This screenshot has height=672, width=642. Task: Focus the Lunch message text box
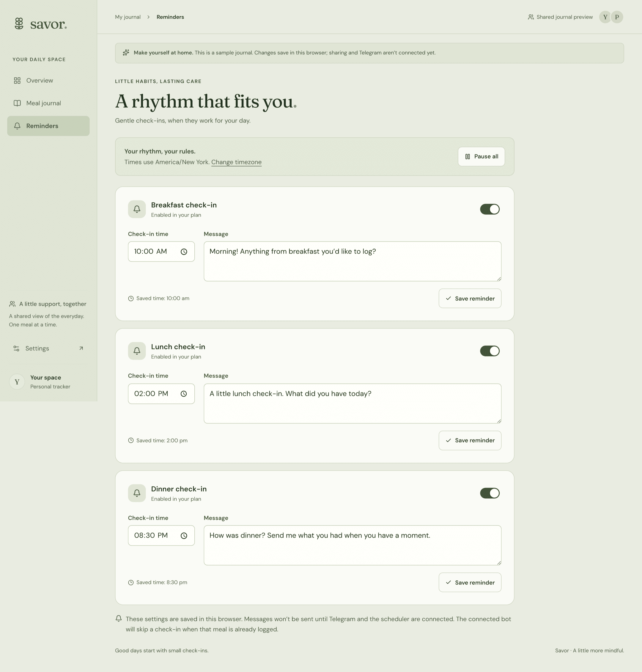point(353,403)
